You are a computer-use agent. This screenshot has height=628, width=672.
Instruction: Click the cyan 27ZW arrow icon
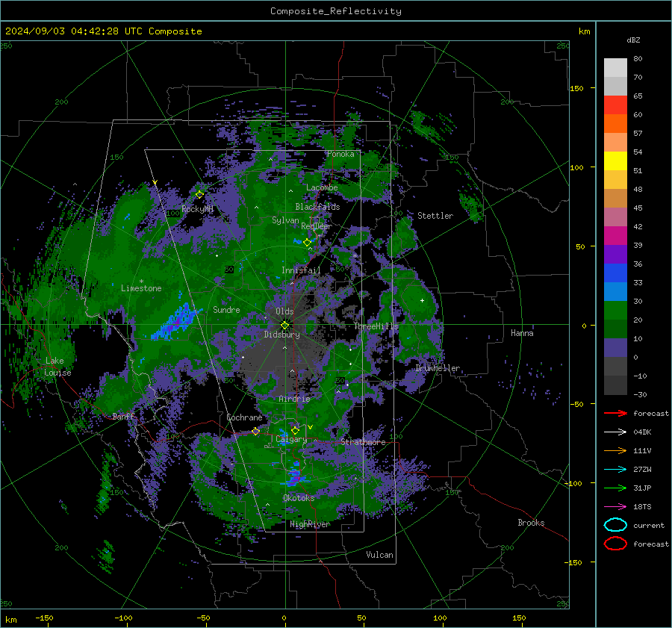(615, 470)
